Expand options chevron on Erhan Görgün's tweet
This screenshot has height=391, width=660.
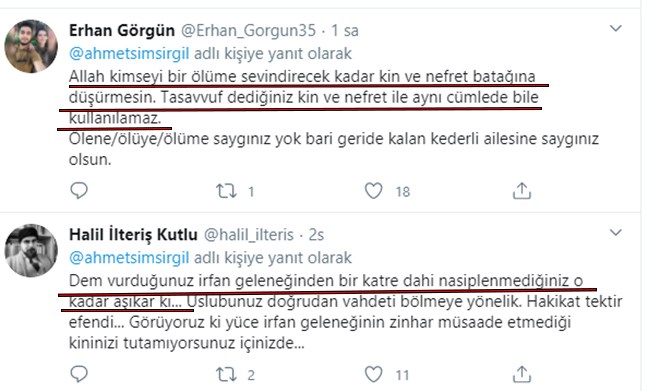(x=616, y=29)
